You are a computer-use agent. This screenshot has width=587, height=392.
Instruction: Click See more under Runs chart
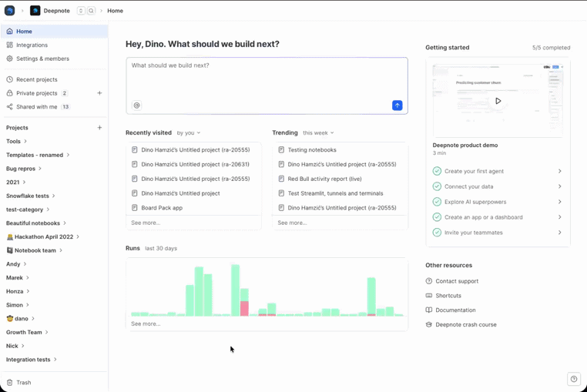coord(146,324)
